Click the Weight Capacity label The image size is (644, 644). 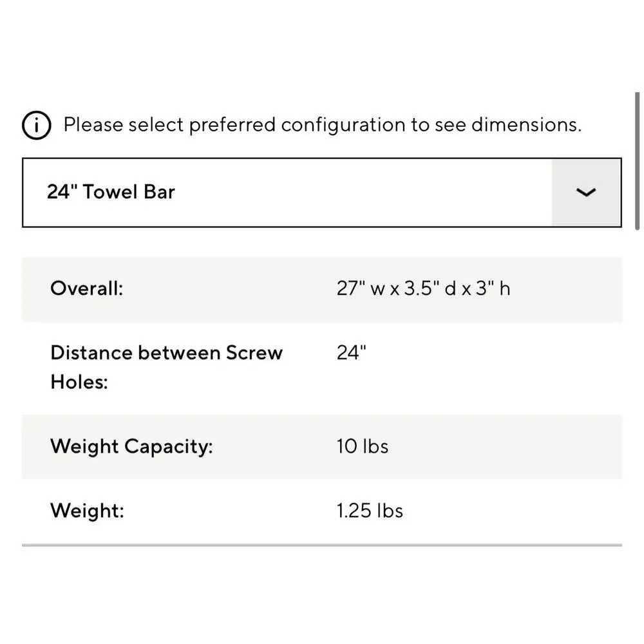(131, 446)
